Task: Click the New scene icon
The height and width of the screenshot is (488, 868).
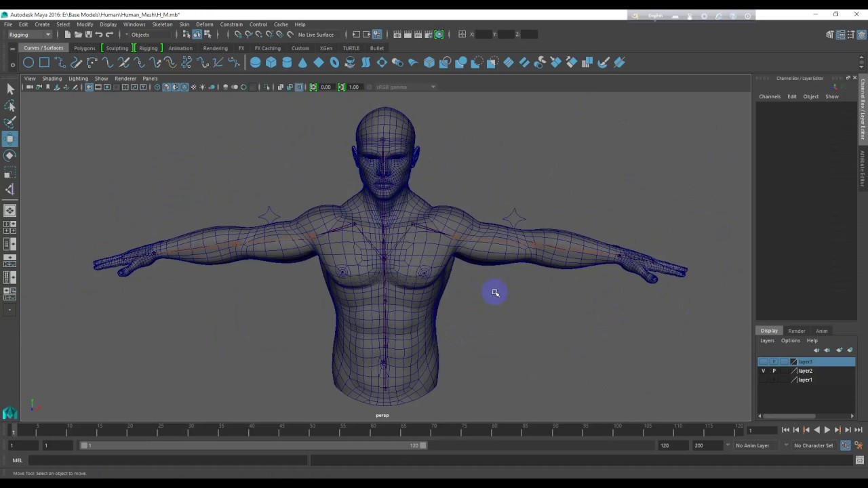Action: (x=68, y=35)
